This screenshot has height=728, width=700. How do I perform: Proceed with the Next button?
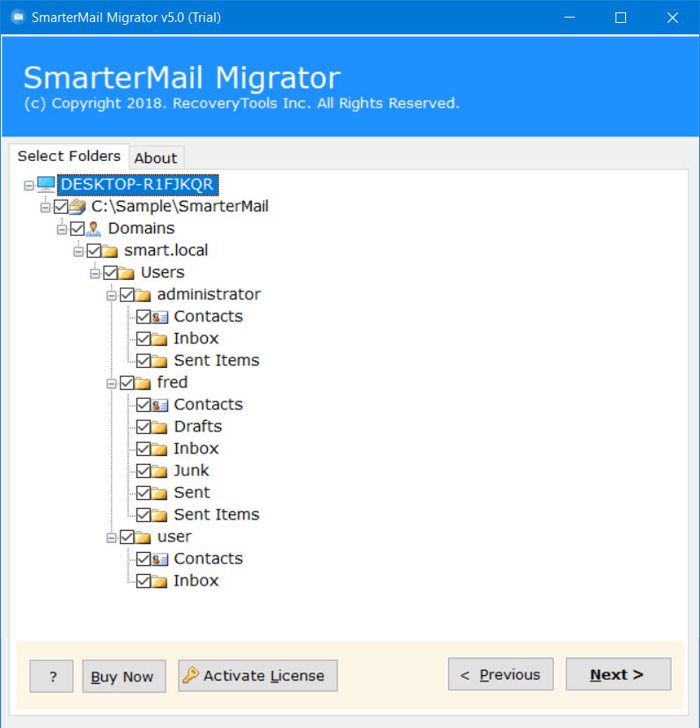click(618, 674)
